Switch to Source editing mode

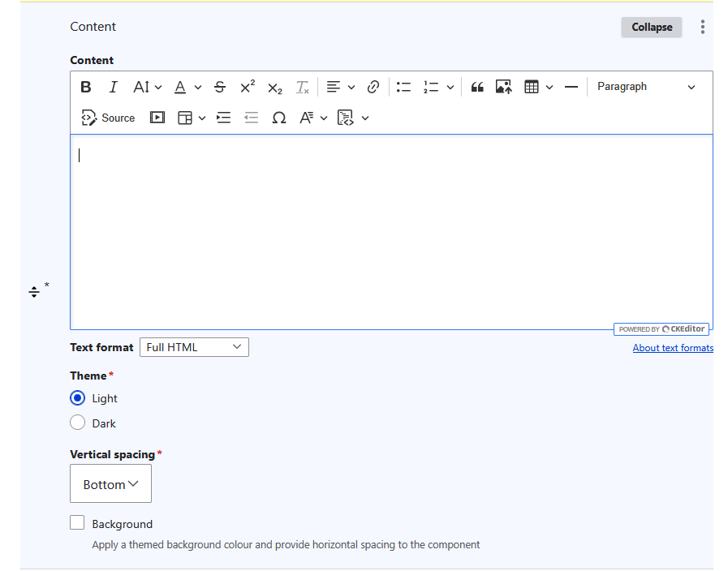[x=108, y=118]
